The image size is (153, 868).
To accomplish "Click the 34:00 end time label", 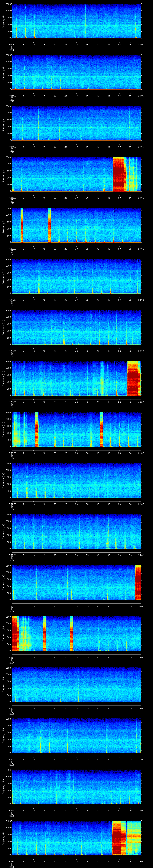I will [x=141, y=606].
